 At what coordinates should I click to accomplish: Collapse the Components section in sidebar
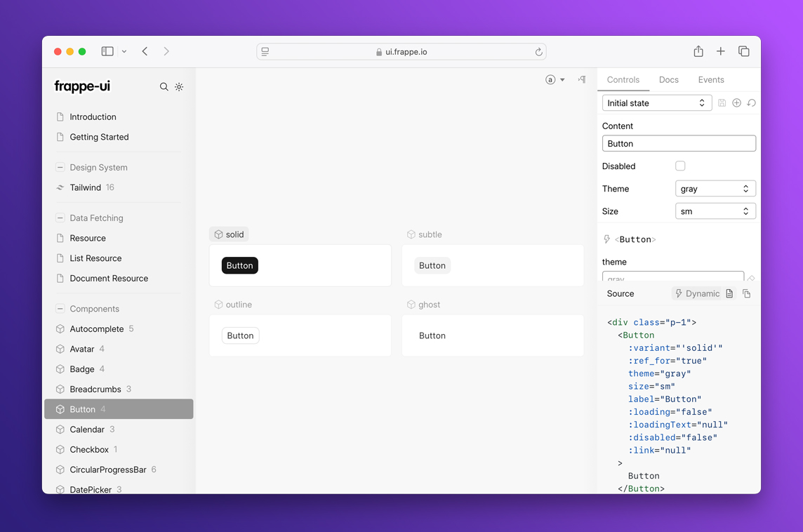pyautogui.click(x=60, y=309)
